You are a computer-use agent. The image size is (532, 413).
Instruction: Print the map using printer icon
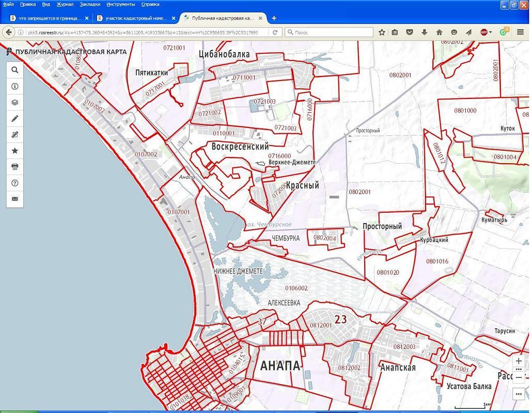(14, 167)
